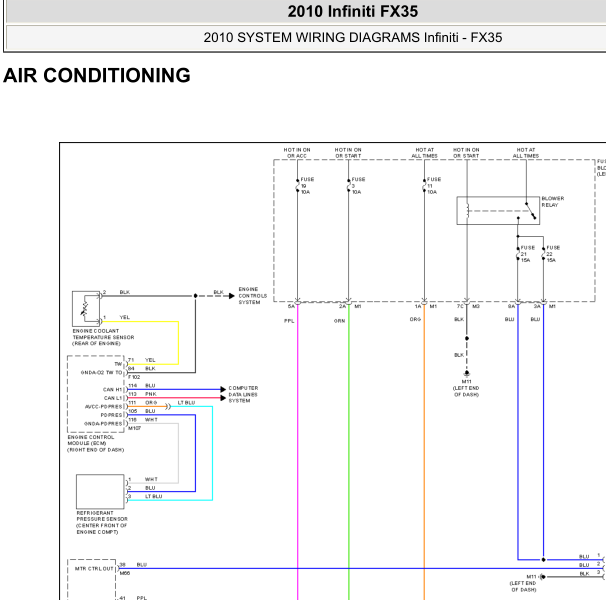Select the 'AIR CONDITIONING' heading
Screen dimensions: 606x600
[x=97, y=75]
